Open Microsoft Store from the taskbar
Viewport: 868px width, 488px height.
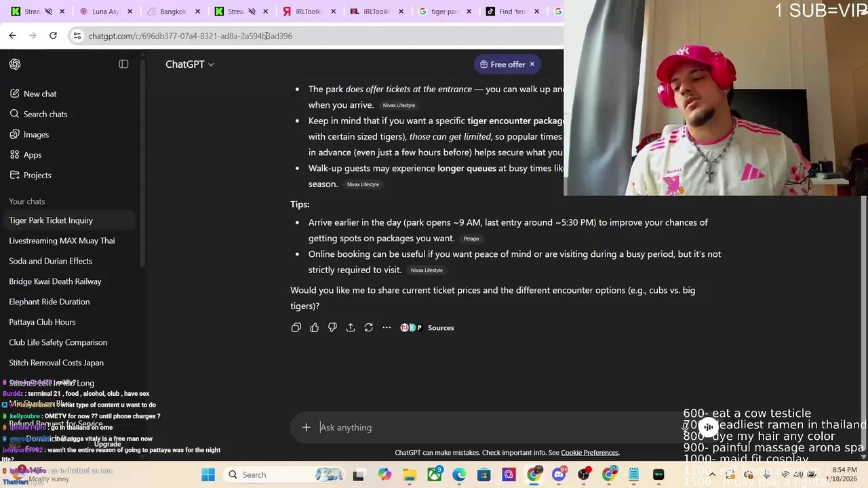point(484,474)
